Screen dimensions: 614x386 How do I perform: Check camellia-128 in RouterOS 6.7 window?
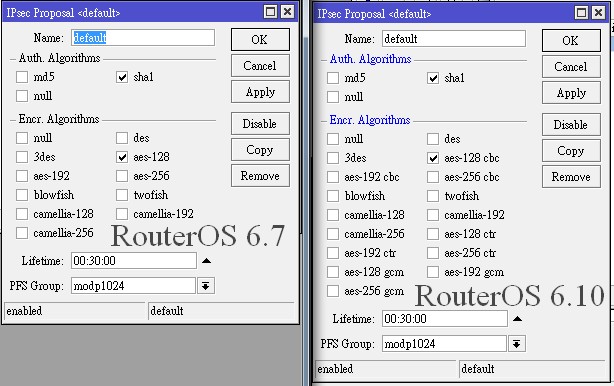point(22,214)
